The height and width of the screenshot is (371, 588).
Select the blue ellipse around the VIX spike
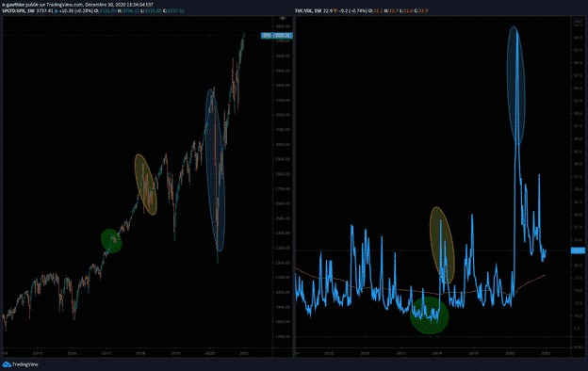coord(516,86)
